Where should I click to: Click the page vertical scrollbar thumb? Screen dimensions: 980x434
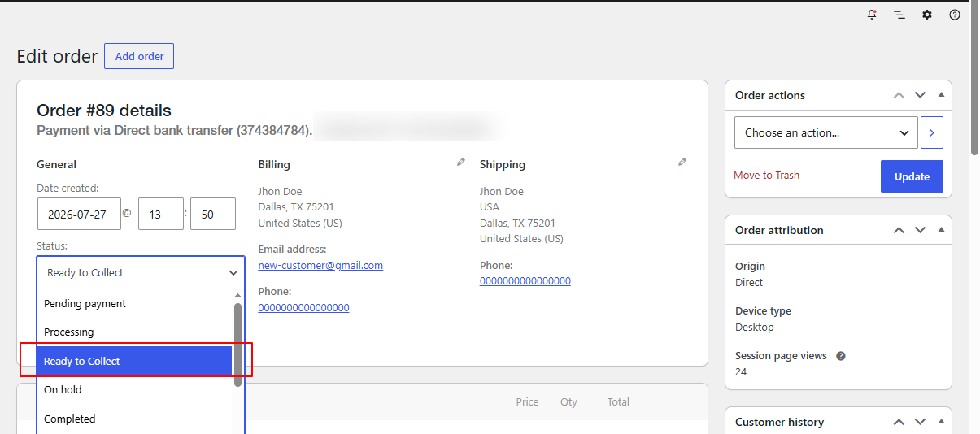974,79
